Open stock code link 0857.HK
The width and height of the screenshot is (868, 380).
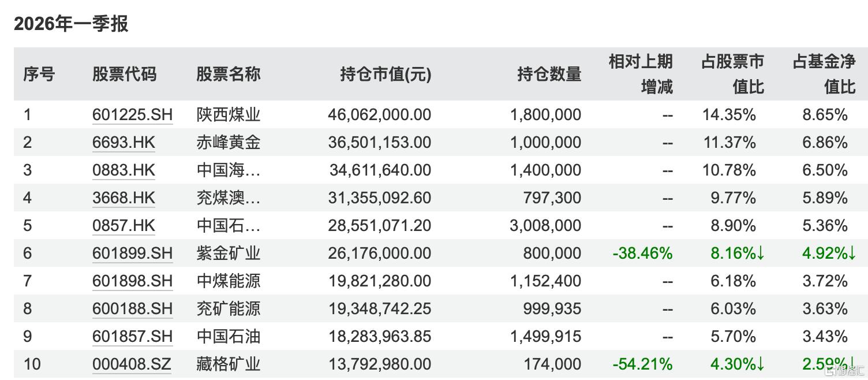tap(124, 225)
